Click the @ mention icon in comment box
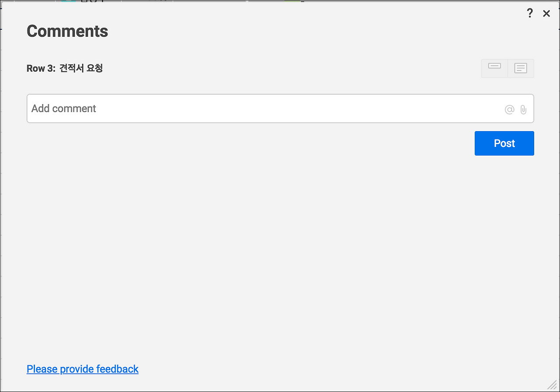560x392 pixels. pos(509,110)
